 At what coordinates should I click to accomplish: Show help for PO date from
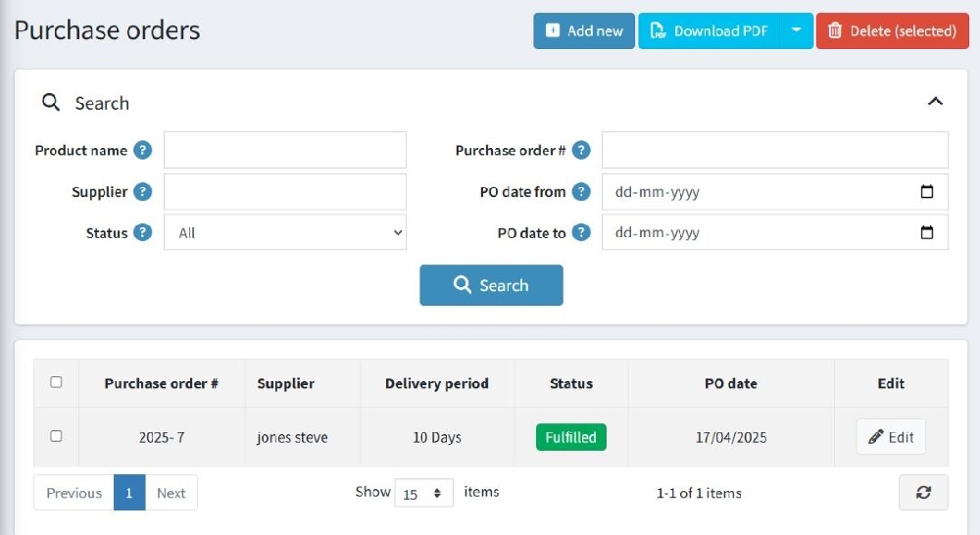581,192
